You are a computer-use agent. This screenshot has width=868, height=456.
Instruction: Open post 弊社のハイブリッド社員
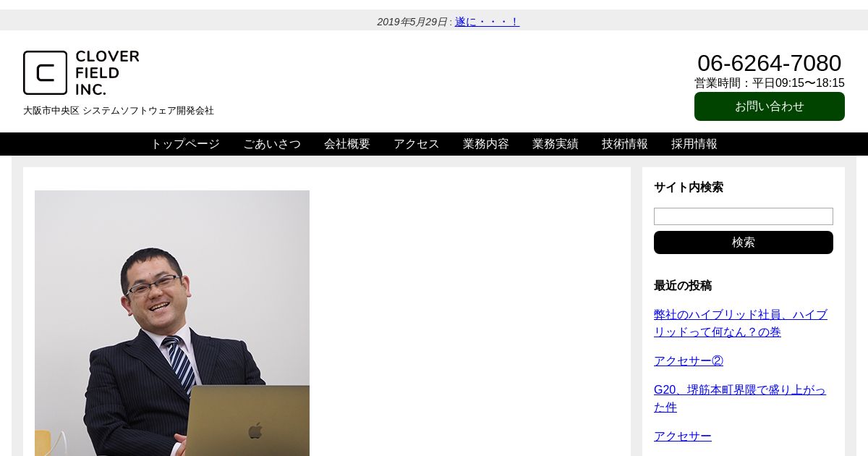point(741,324)
